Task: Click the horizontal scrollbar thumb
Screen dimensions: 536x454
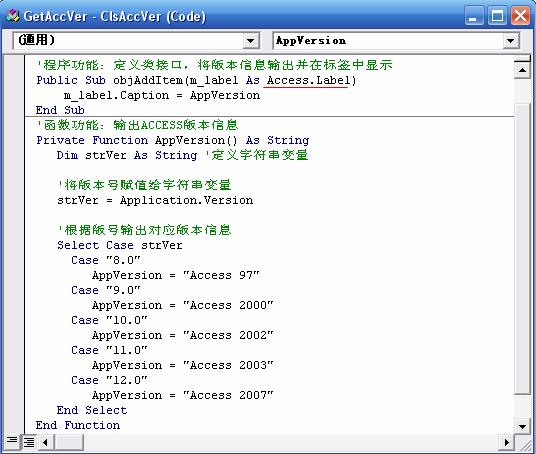Action: [x=69, y=442]
